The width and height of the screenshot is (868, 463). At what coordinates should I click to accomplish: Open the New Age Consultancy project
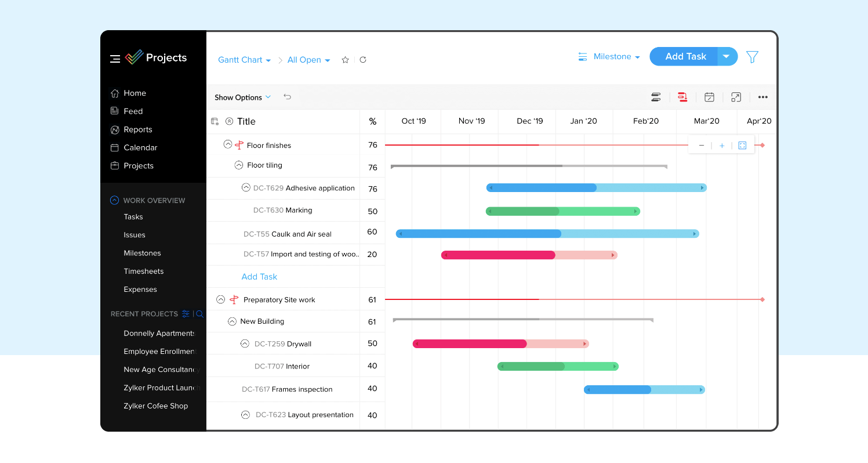(161, 369)
